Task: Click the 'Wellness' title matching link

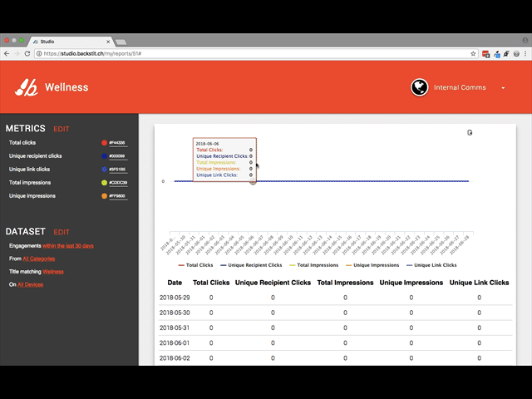Action: pyautogui.click(x=53, y=272)
